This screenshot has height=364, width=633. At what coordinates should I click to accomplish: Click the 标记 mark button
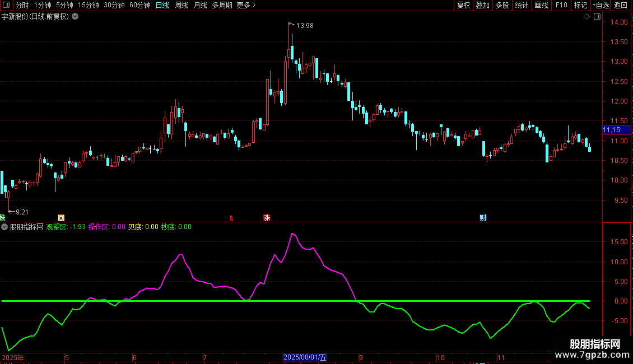click(x=580, y=5)
